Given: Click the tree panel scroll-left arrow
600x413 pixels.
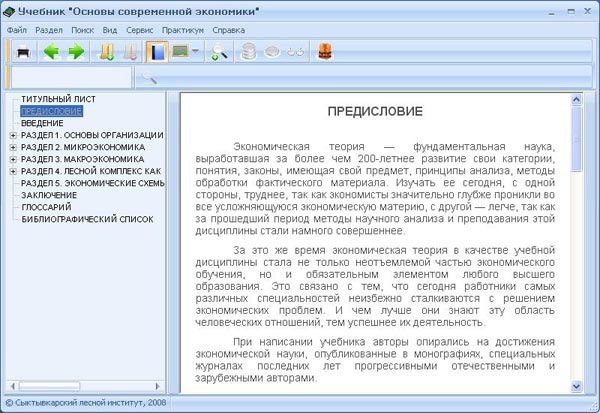Looking at the screenshot, I should coord(13,386).
